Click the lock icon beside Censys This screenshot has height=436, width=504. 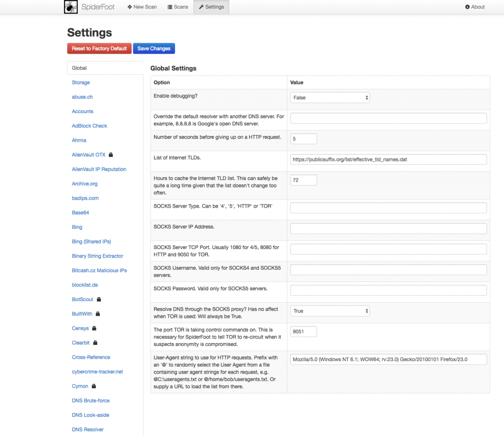(94, 328)
